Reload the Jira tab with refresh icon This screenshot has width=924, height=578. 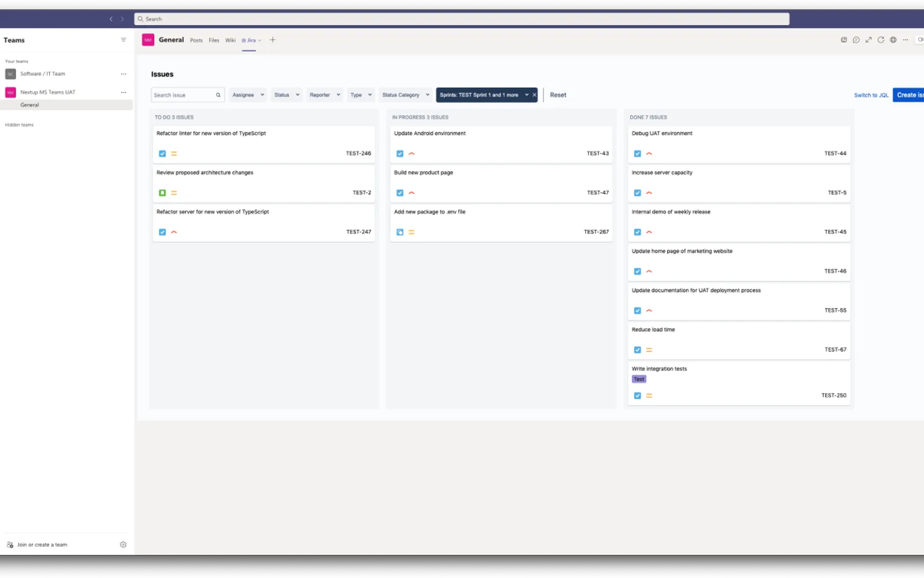(x=881, y=40)
